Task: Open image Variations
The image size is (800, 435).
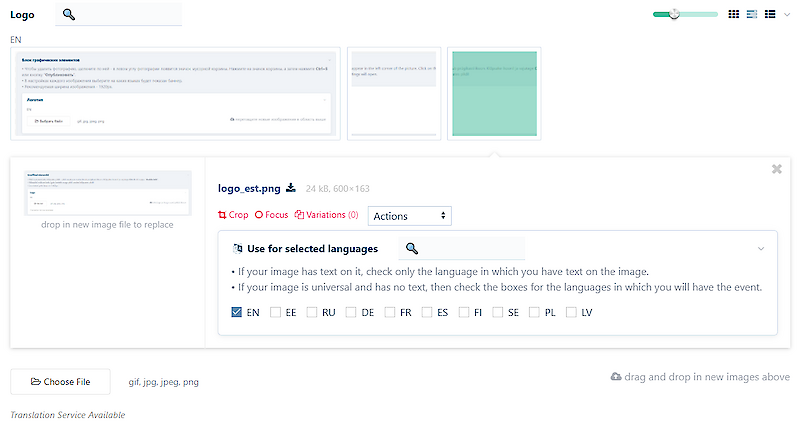Action: click(327, 215)
